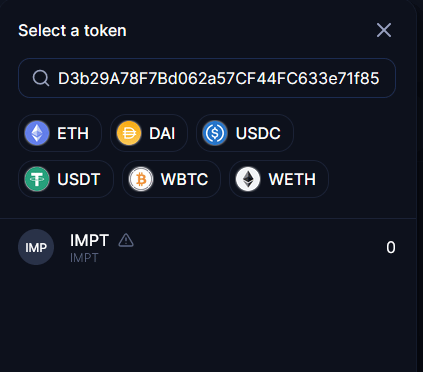Pick the DAI token chip text
Image resolution: width=423 pixels, height=372 pixels.
(162, 133)
